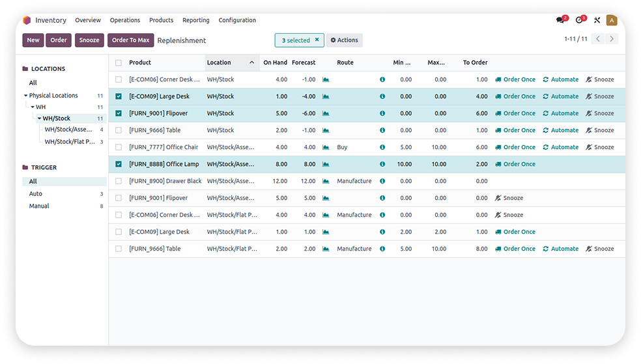Screen dimensions: 641x364
Task: Check the FURN_7777 Office Chair checkbox
Action: pyautogui.click(x=119, y=147)
